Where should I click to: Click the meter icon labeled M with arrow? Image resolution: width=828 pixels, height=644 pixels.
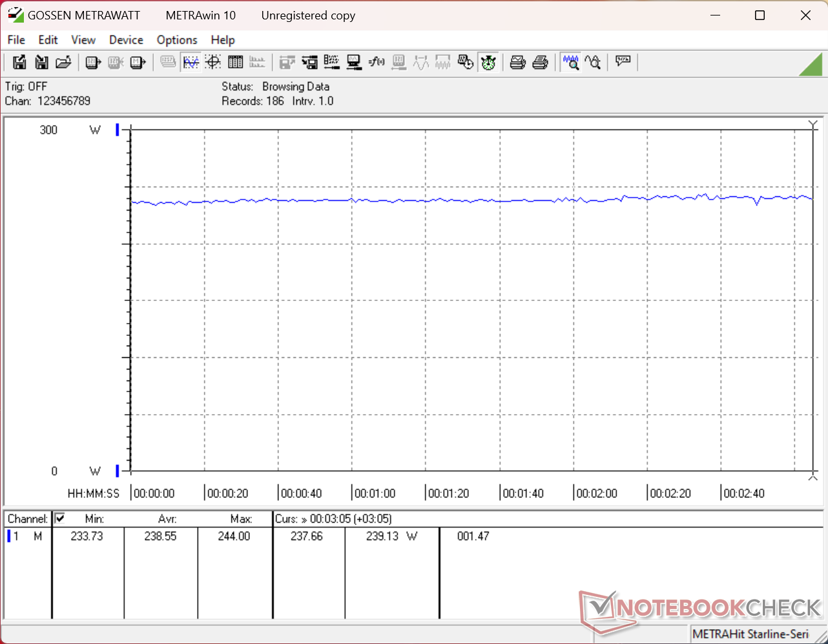pos(138,62)
